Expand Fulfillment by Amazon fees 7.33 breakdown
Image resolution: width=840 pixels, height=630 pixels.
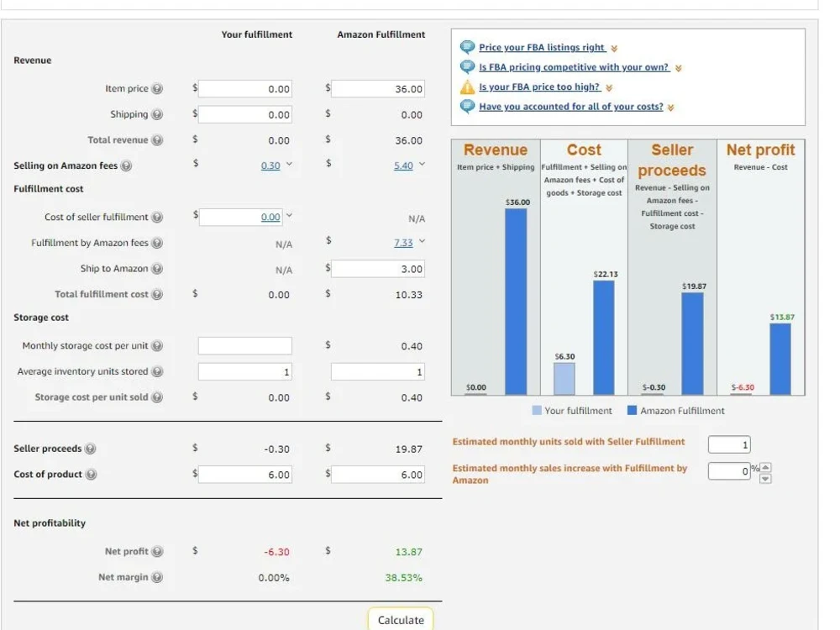coord(423,242)
